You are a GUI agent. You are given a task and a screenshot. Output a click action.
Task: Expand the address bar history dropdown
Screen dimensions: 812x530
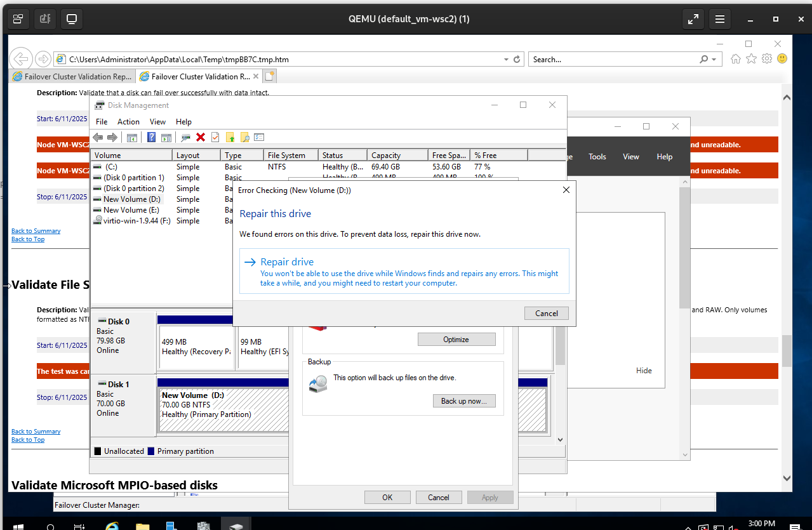pos(506,60)
